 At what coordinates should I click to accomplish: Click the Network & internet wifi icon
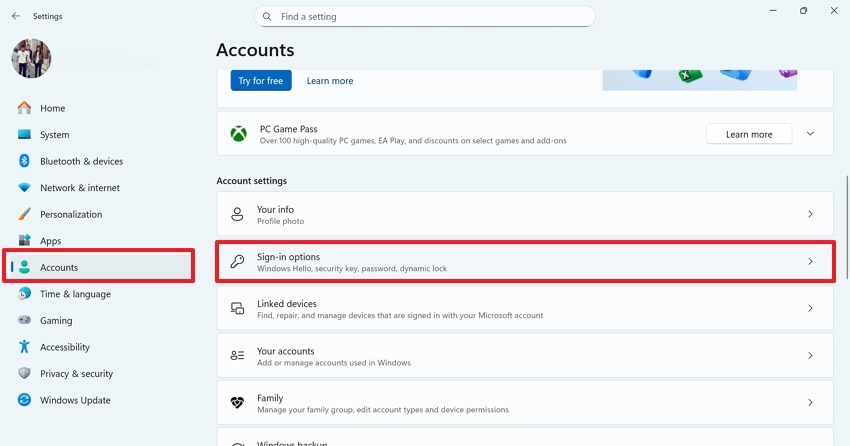[24, 188]
